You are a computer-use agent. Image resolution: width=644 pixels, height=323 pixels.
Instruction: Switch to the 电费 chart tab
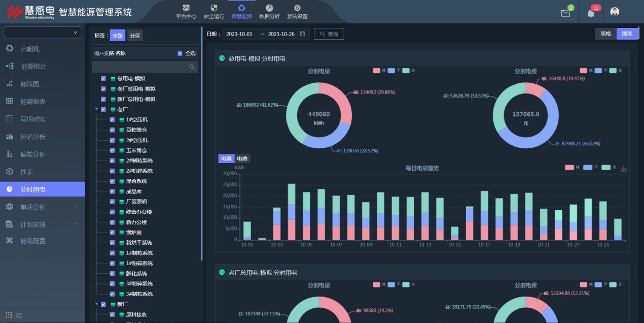(242, 159)
